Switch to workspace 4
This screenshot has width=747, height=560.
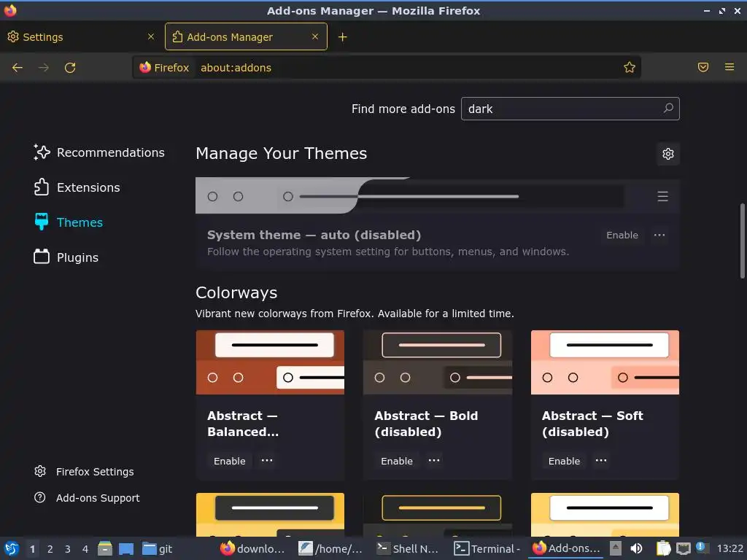pyautogui.click(x=85, y=549)
